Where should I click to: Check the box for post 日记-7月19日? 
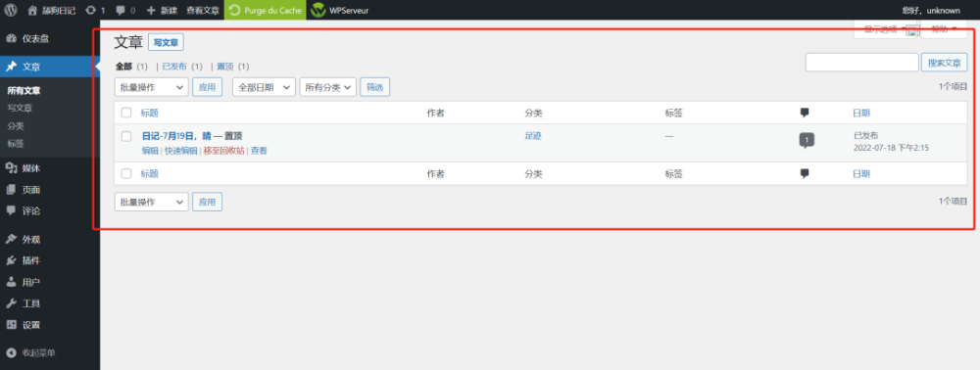[x=126, y=136]
